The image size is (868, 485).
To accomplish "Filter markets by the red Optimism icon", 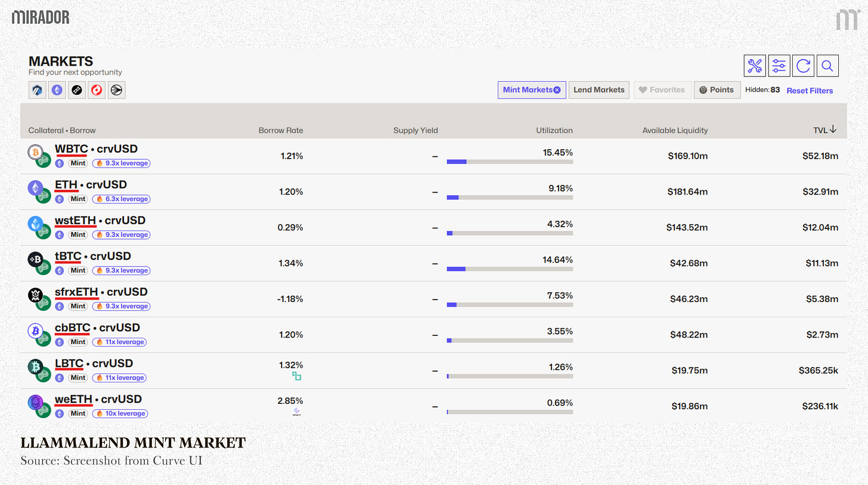I will coord(97,90).
